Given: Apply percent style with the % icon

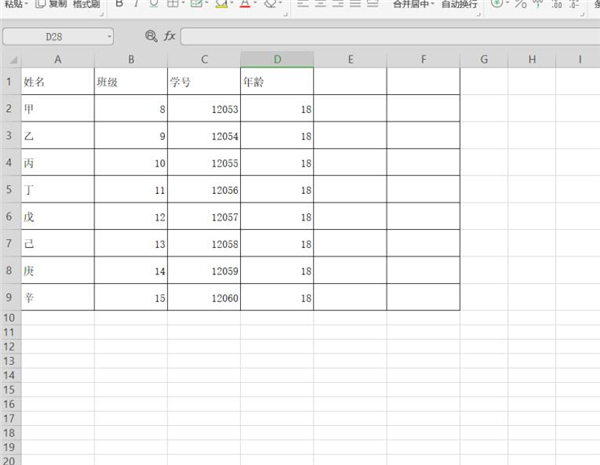Looking at the screenshot, I should coord(520,4).
